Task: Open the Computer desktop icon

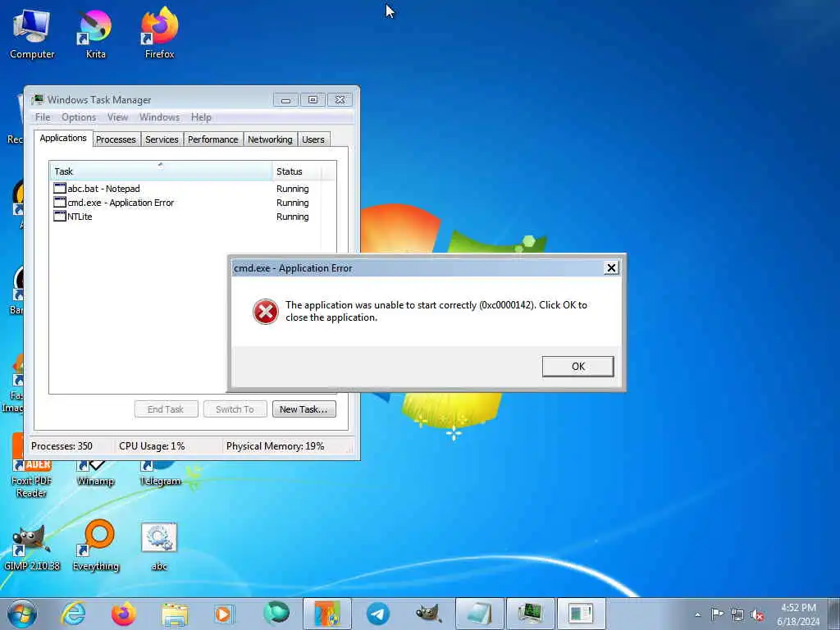Action: (32, 33)
